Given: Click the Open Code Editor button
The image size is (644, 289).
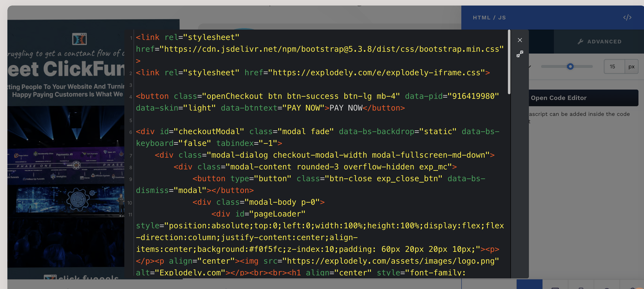Looking at the screenshot, I should [x=584, y=98].
